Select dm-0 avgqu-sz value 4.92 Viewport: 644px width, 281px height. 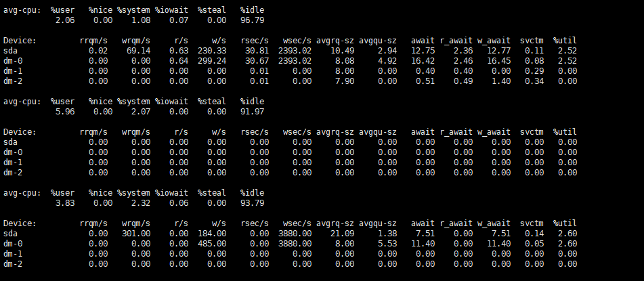click(387, 61)
